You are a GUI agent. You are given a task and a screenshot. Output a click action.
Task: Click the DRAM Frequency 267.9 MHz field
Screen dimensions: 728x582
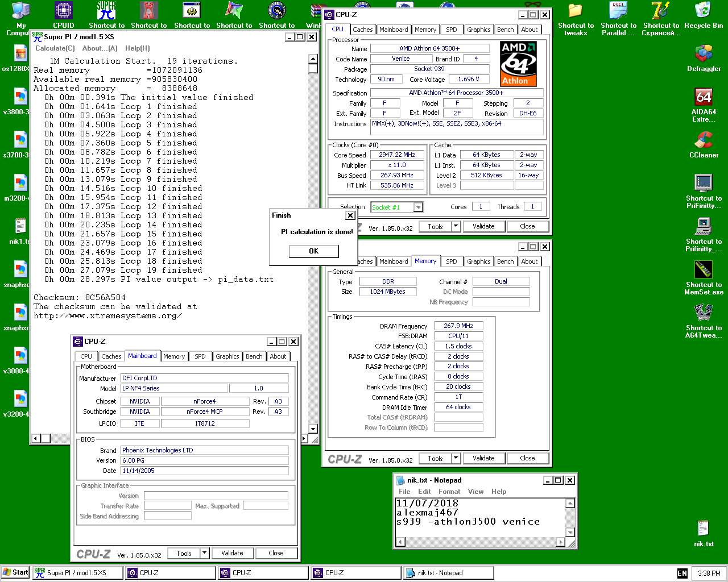tap(458, 326)
